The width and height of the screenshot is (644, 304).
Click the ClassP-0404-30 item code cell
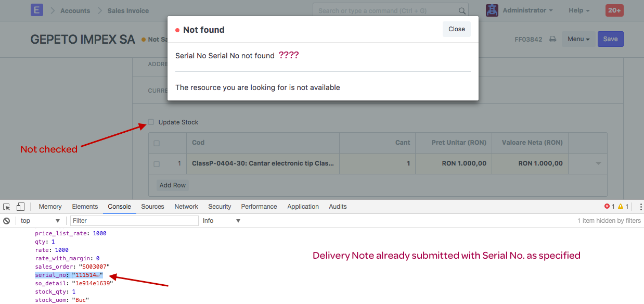point(263,163)
